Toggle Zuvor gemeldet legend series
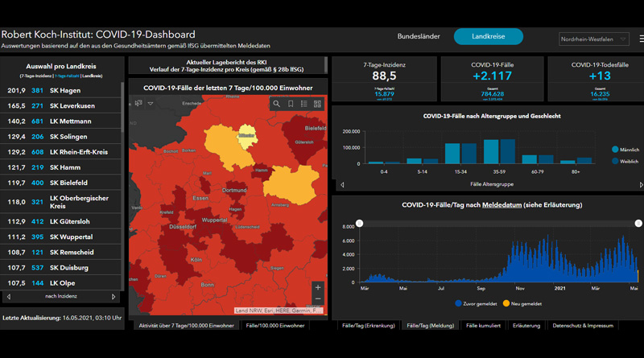Viewport: 644px width, 358px height. (x=476, y=304)
